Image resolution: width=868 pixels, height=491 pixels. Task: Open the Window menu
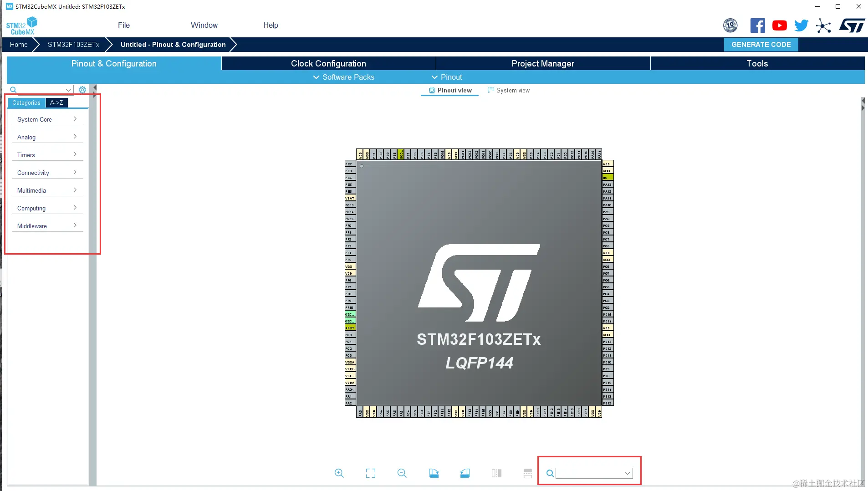tap(204, 26)
